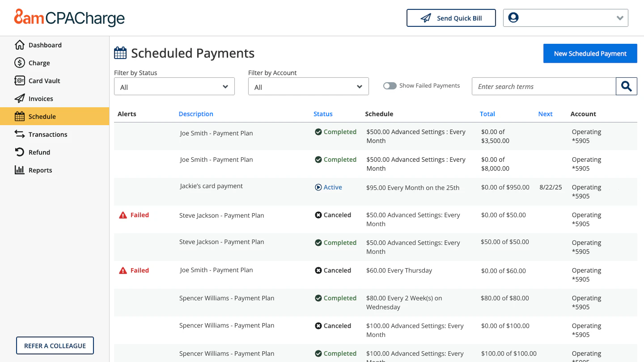Click the Failed alert on Steve Jackson's plan
The image size is (644, 362).
click(x=133, y=215)
